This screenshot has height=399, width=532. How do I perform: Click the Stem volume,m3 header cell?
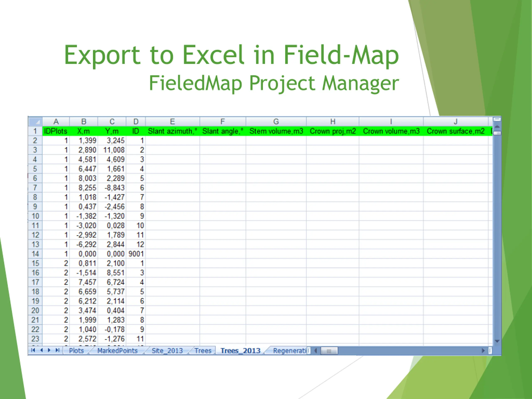coord(276,131)
